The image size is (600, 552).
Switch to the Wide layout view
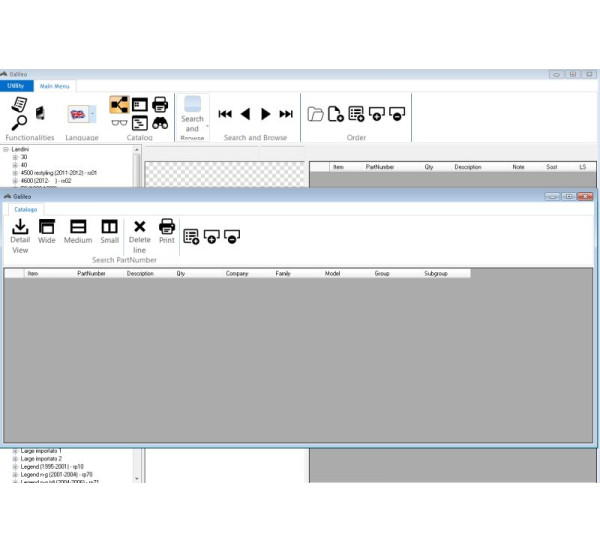pos(47,227)
